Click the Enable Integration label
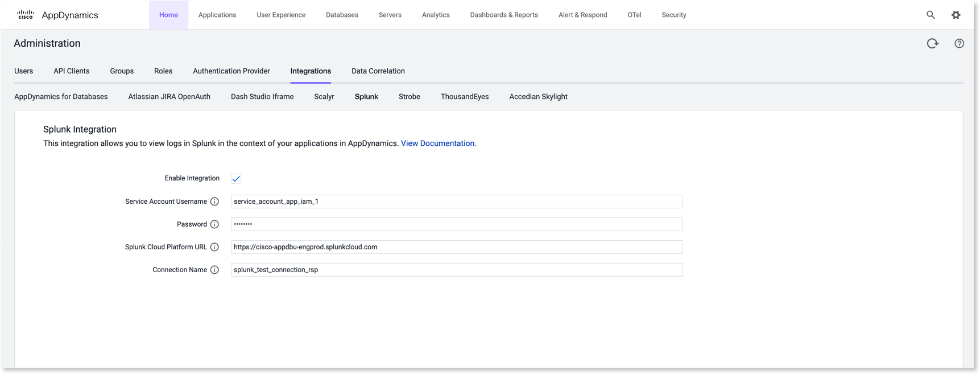This screenshot has width=980, height=374. (192, 178)
